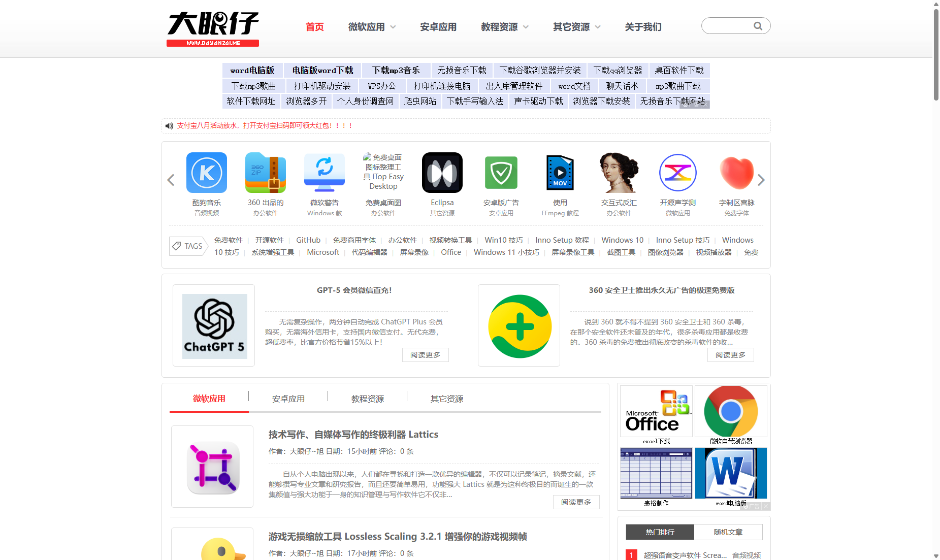Click the WPS办公 ad link
The image size is (940, 560).
tap(382, 86)
